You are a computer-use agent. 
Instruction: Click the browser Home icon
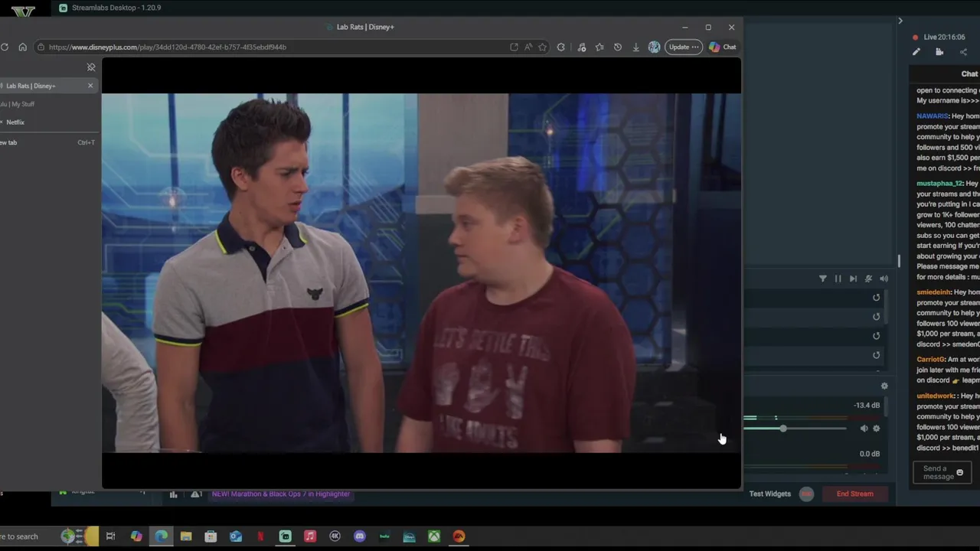(x=22, y=47)
